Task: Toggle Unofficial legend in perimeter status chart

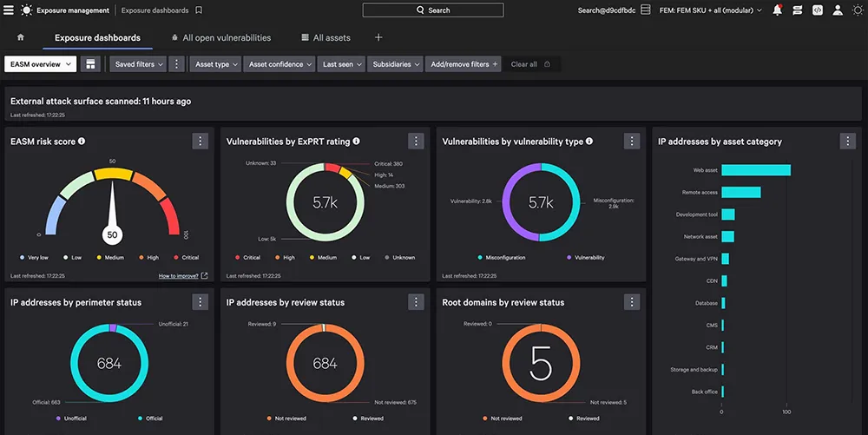Action: coord(71,419)
